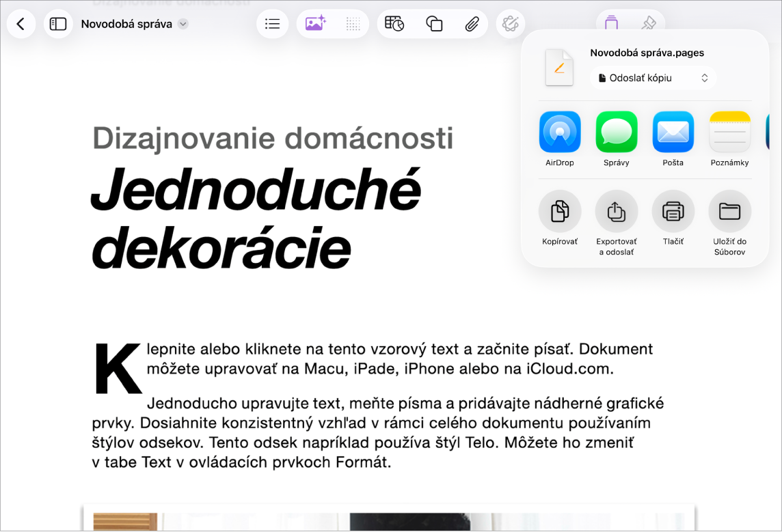The image size is (782, 532).
Task: Click the Jednoduché dekorácie heading
Action: [x=256, y=218]
